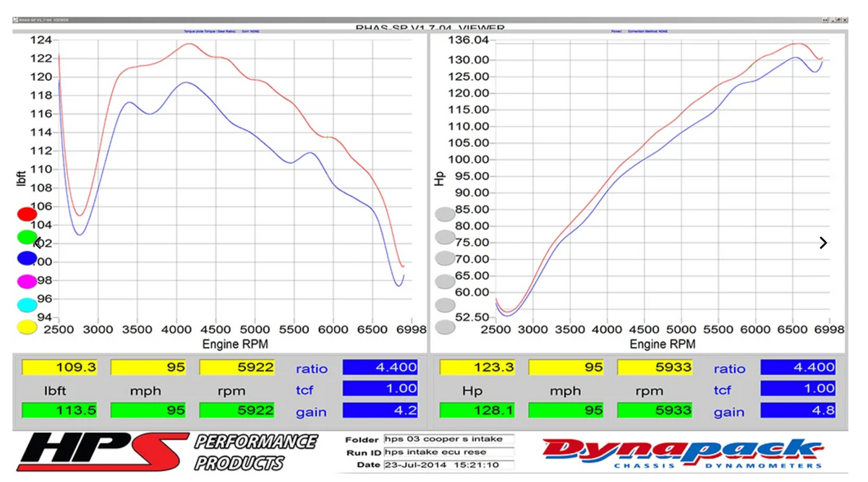Click the lowest gray circle beneath the 52.50 label
The height and width of the screenshot is (482, 868).
coord(446,327)
